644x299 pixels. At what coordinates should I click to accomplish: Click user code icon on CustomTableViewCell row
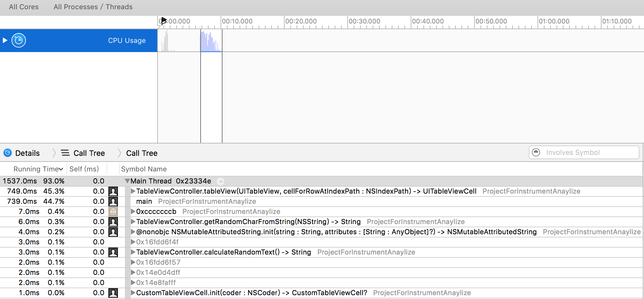pos(113,293)
